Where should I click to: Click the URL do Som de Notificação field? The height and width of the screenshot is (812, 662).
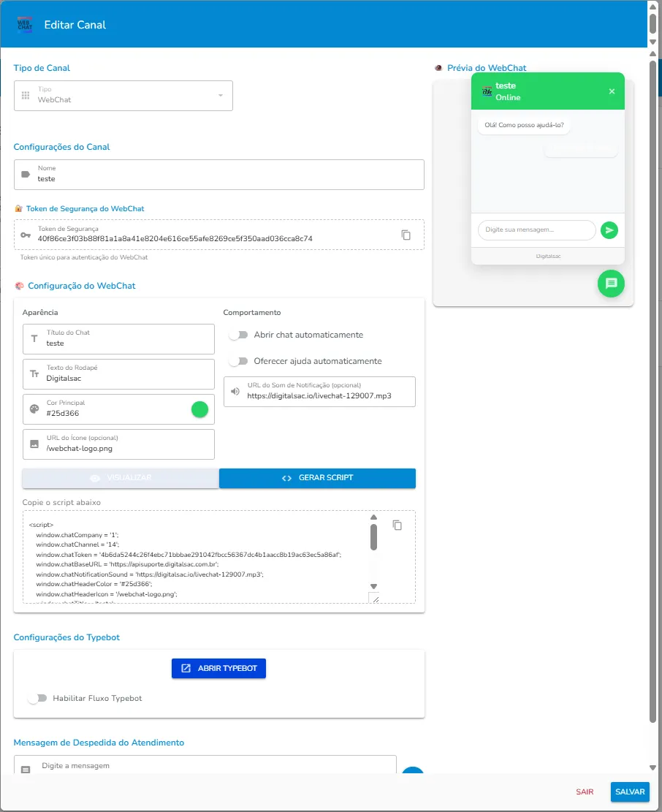[x=319, y=392]
